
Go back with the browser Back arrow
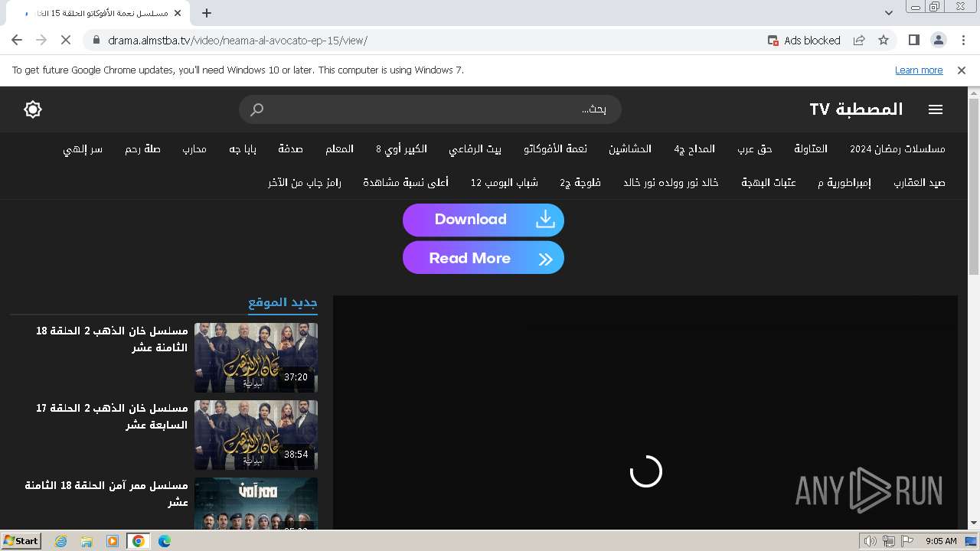pyautogui.click(x=17, y=40)
